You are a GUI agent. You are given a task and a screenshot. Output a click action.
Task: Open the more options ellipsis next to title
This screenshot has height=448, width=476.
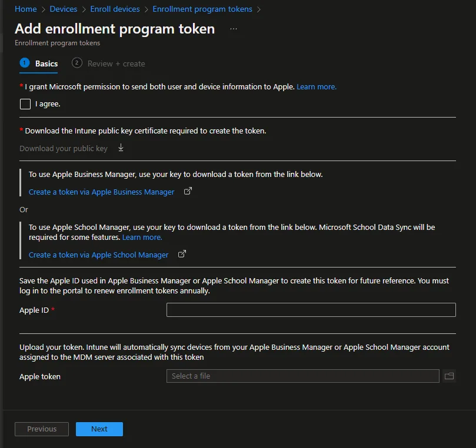coord(234,29)
